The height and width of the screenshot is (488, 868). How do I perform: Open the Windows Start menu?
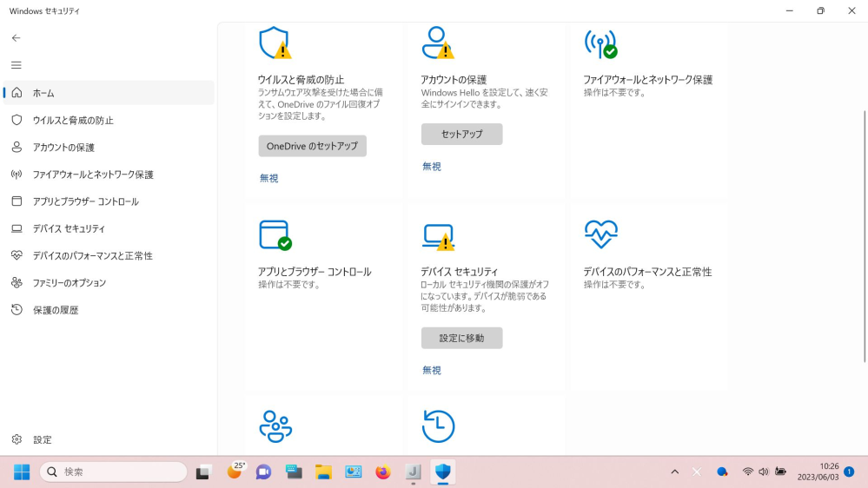[x=22, y=472]
